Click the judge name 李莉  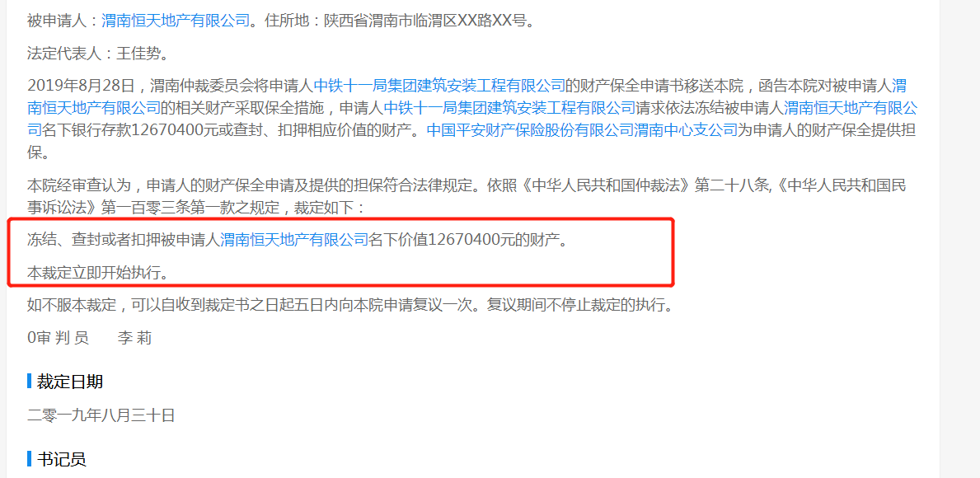[134, 338]
